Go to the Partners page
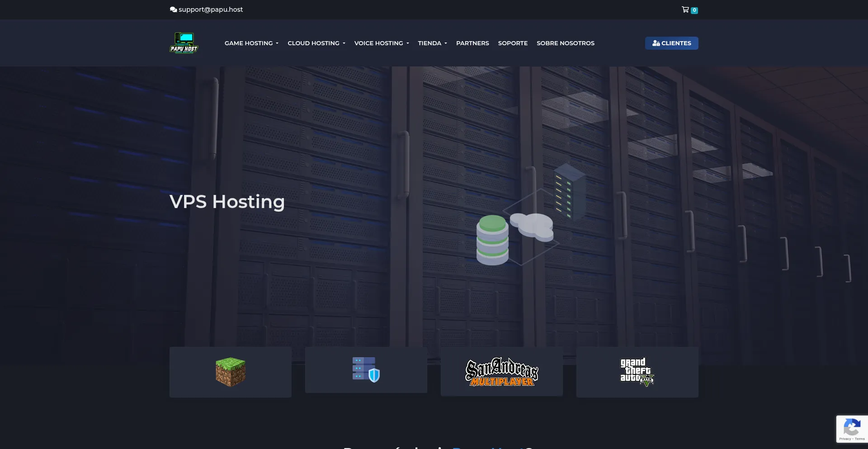 (x=472, y=43)
